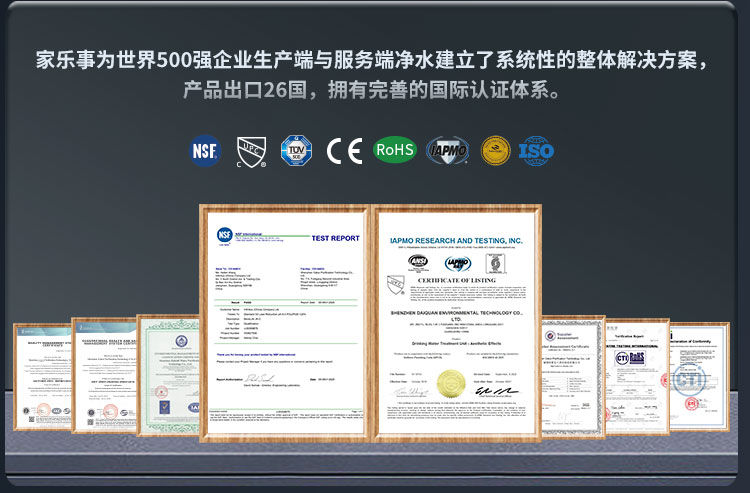
Task: Click the 产品出口26国 subtitle text
Action: click(x=374, y=92)
